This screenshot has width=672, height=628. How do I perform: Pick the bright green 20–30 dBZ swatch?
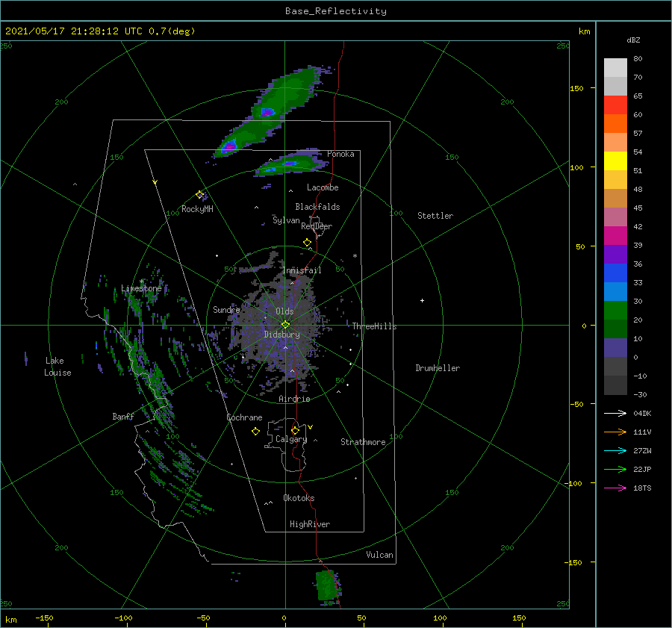point(615,310)
